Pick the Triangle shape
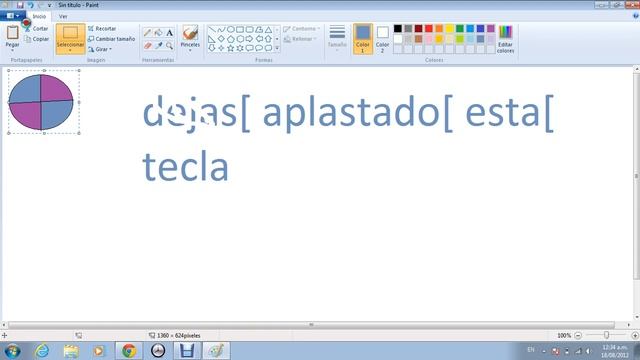This screenshot has height=360, width=640. tap(268, 29)
